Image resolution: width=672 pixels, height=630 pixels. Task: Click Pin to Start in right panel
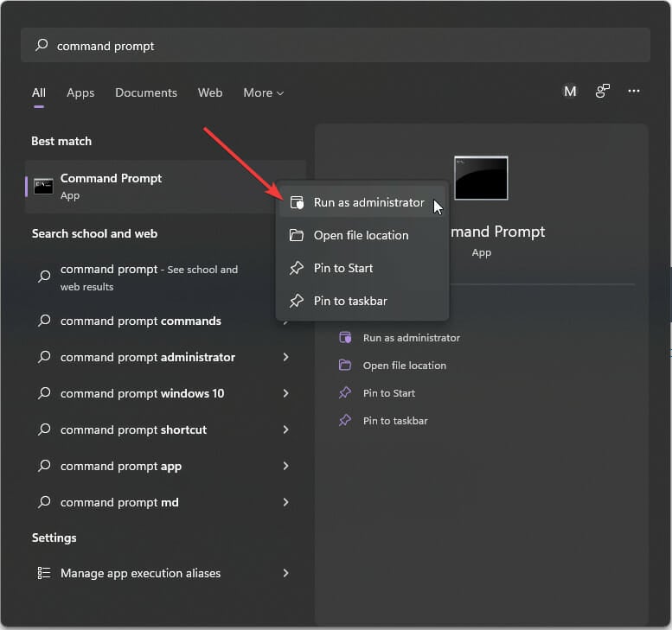coord(388,393)
